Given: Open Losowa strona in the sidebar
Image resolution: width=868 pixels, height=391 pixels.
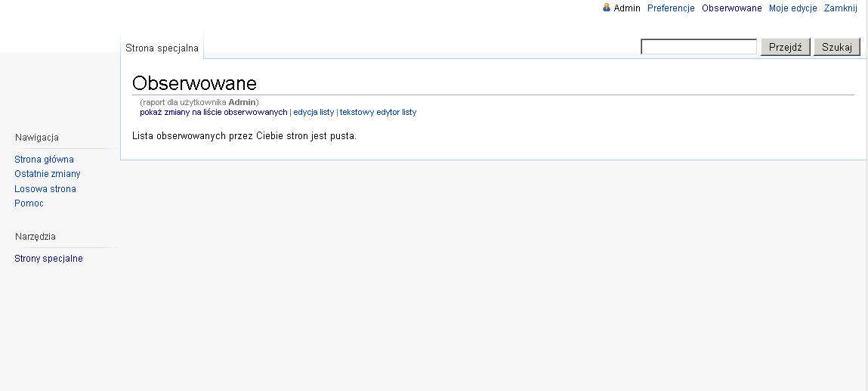Looking at the screenshot, I should [45, 189].
